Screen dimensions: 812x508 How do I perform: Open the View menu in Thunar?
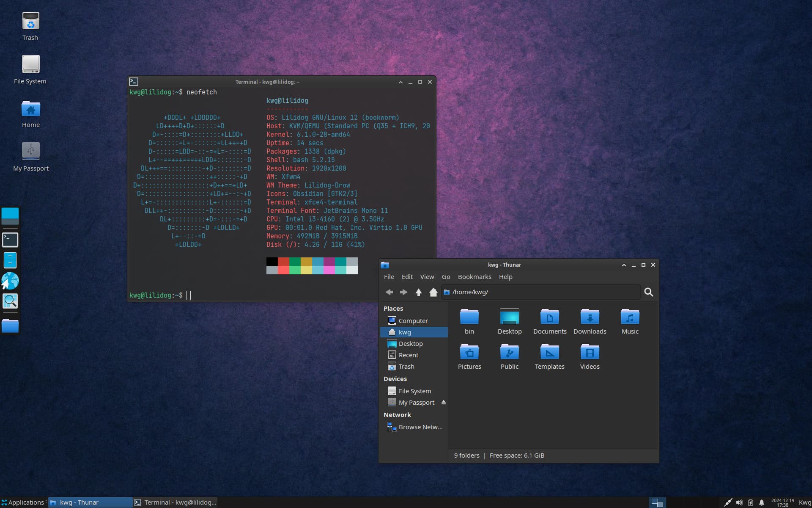[427, 277]
